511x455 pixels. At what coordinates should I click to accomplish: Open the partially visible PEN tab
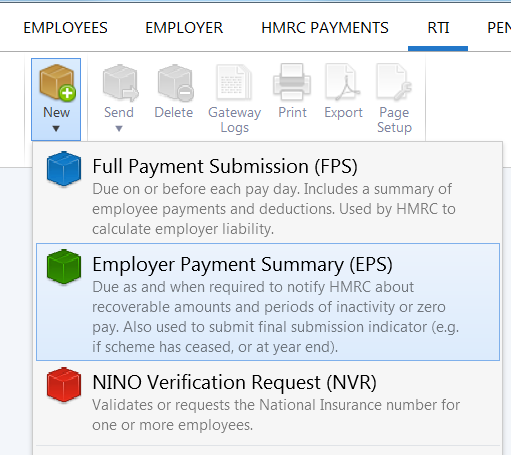(x=499, y=28)
